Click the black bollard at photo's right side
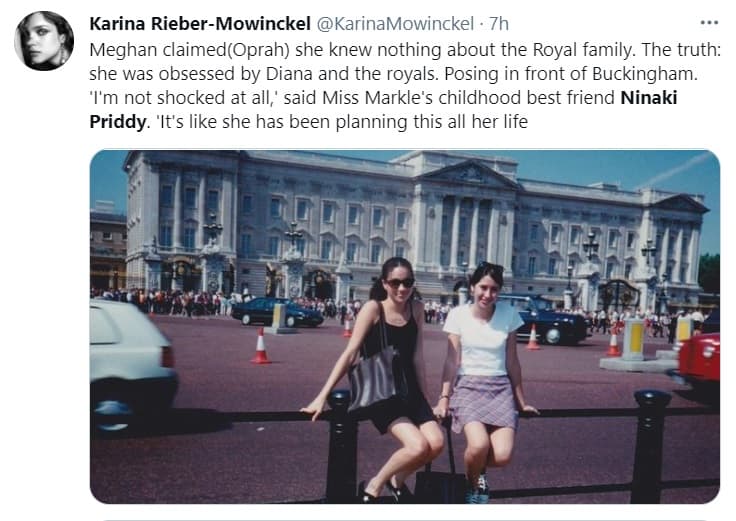The image size is (736, 521). pos(650,446)
